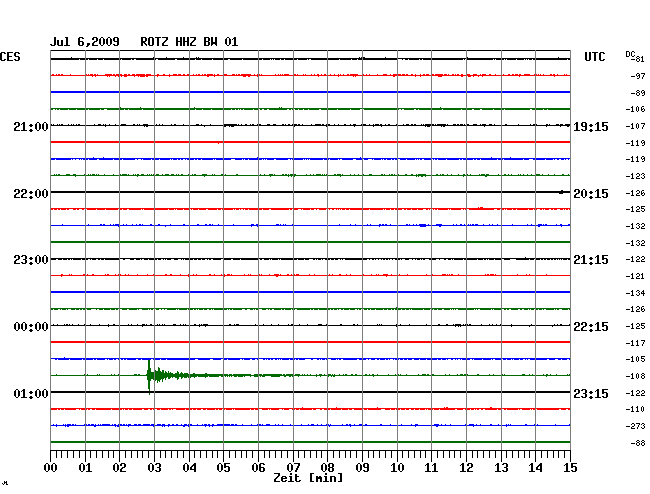Viewport: 650px width, 494px height.
Task: Click the DC offset value "-106"
Action: (635, 109)
